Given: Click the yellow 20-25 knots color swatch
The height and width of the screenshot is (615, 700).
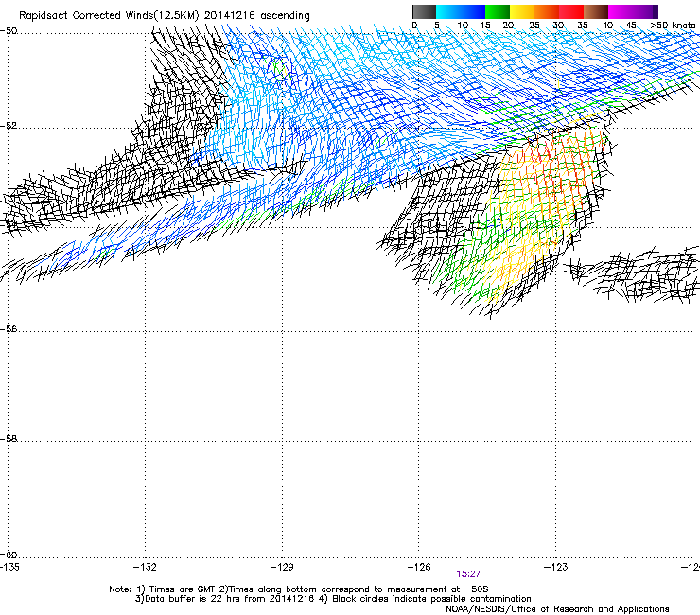Looking at the screenshot, I should pyautogui.click(x=522, y=11).
